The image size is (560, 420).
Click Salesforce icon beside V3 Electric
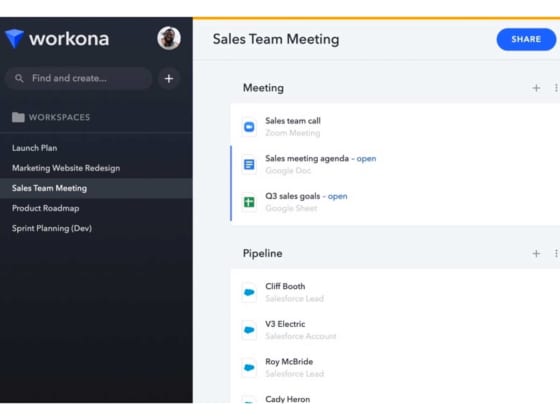249,330
